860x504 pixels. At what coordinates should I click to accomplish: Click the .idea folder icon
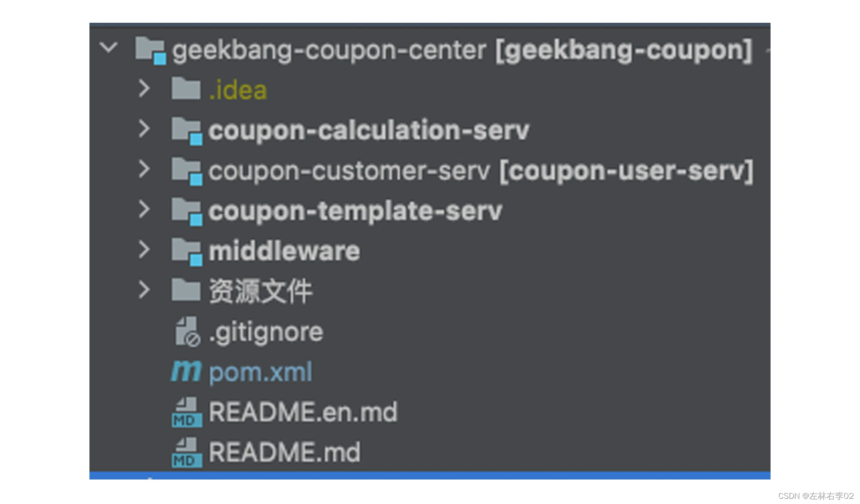click(186, 89)
